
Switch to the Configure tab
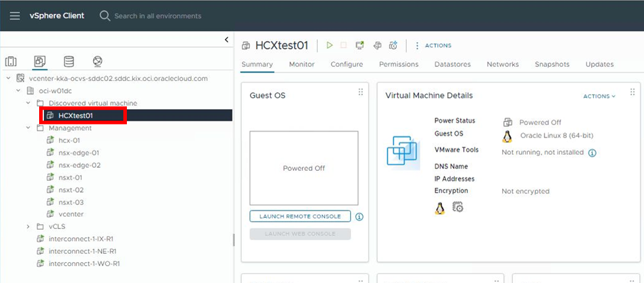[346, 64]
